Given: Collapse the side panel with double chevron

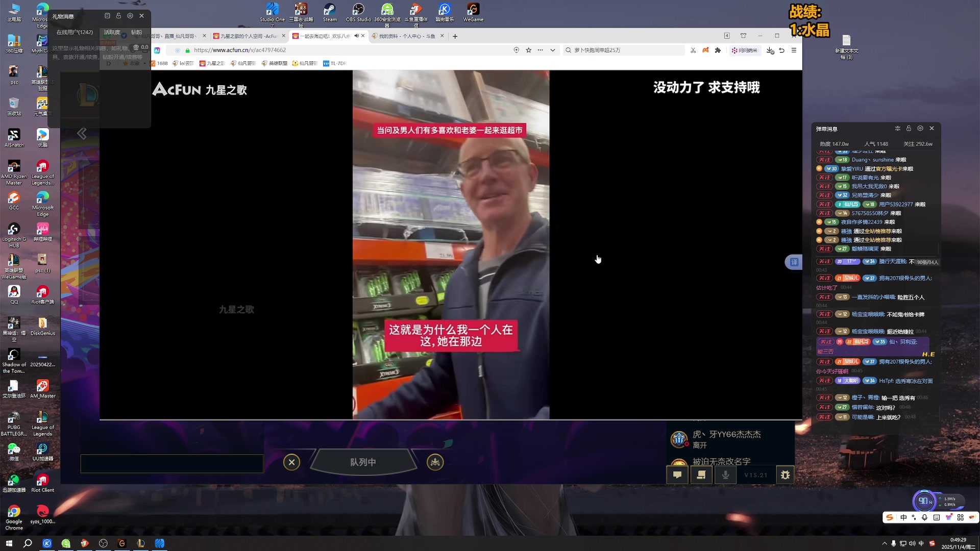Looking at the screenshot, I should (82, 134).
